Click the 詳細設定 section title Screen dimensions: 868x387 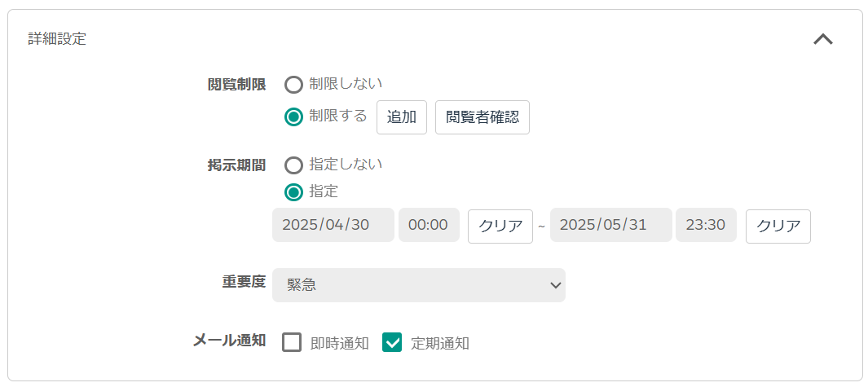coord(57,39)
